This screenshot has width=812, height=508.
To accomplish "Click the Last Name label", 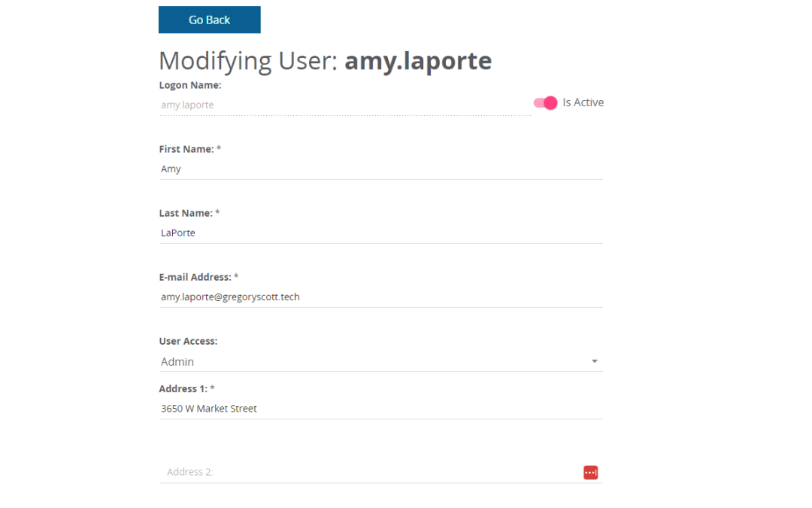I will point(186,214).
